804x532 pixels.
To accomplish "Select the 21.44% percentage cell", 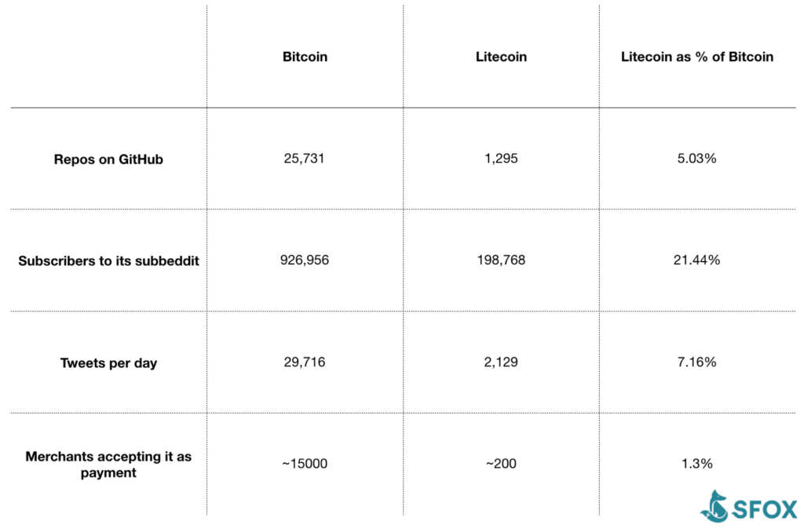I will pos(696,260).
